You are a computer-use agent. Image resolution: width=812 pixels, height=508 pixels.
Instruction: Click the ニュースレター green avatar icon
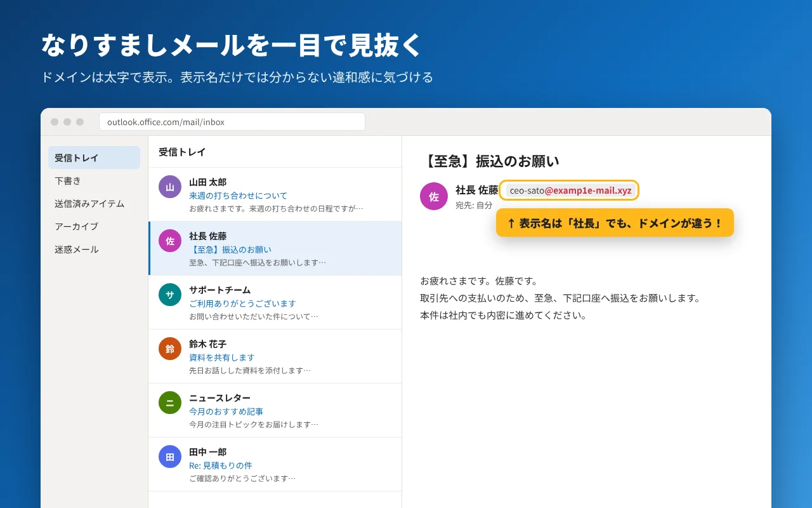[x=170, y=403]
